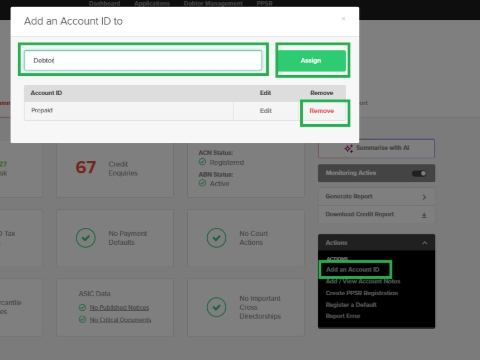Edit the Prepaid account ID row
This screenshot has height=360, width=480.
tap(266, 111)
